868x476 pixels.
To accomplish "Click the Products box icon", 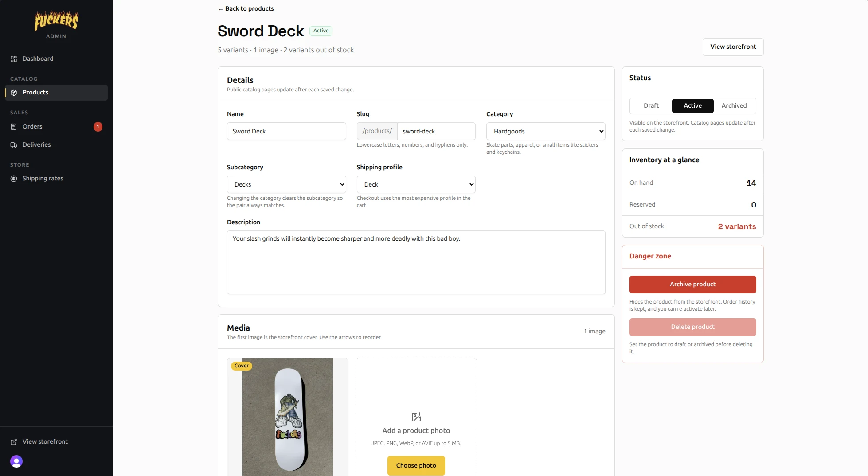I will (14, 93).
